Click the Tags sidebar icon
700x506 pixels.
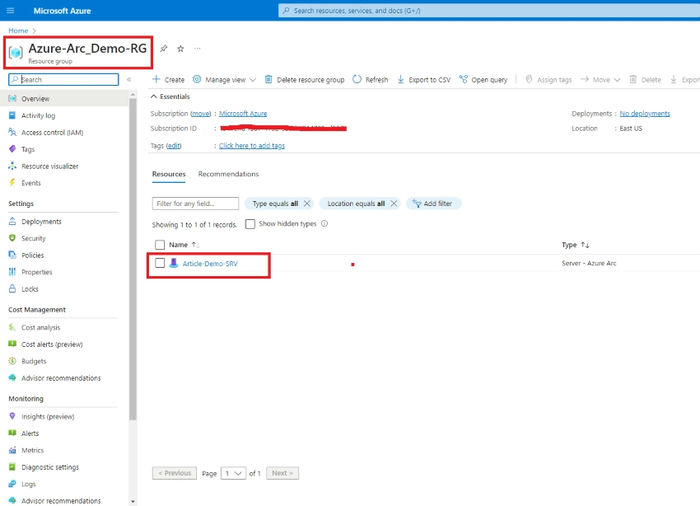pyautogui.click(x=12, y=149)
